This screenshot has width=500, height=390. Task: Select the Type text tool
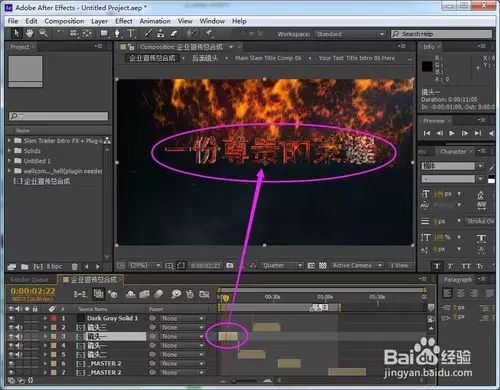coord(130,33)
